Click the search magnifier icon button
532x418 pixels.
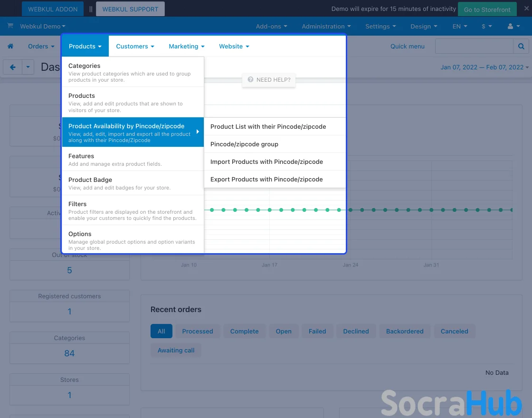(x=521, y=46)
